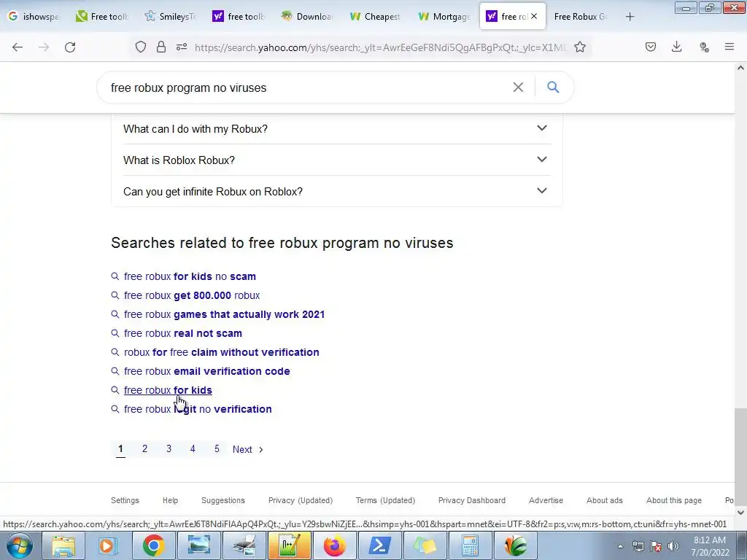This screenshot has width=747, height=560.
Task: Open Settings footer link
Action: pyautogui.click(x=125, y=500)
